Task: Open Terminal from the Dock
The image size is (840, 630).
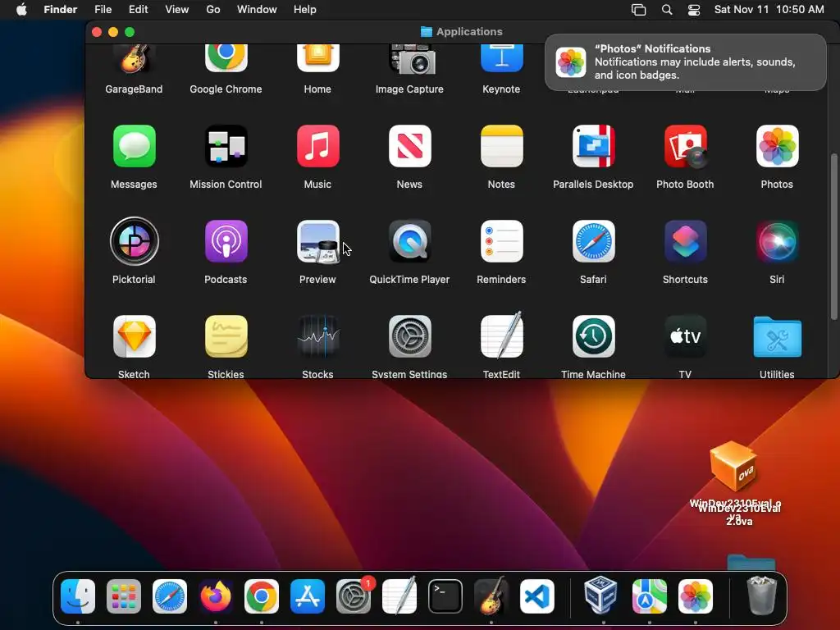Action: pyautogui.click(x=445, y=596)
